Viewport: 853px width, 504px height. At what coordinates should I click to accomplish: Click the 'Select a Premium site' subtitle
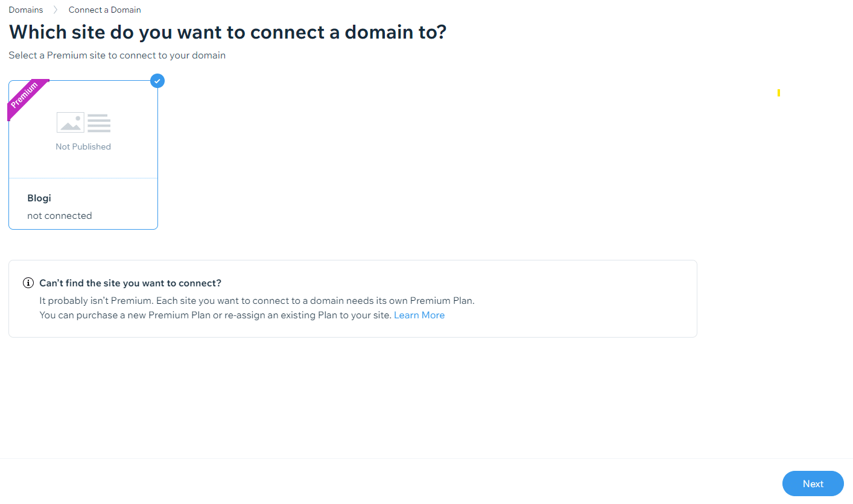(x=117, y=55)
